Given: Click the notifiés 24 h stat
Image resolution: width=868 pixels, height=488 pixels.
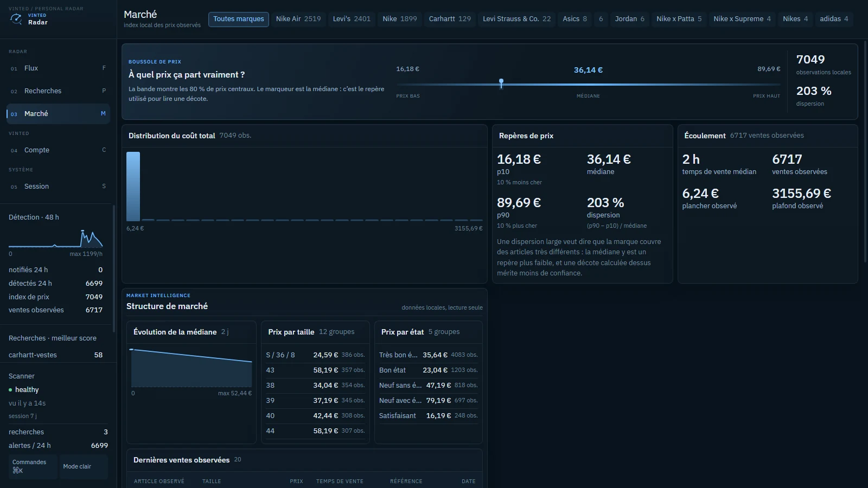Looking at the screenshot, I should 55,270.
